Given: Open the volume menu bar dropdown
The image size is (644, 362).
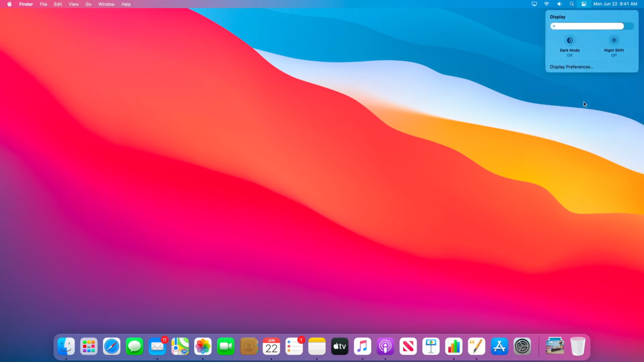Looking at the screenshot, I should click(559, 4).
